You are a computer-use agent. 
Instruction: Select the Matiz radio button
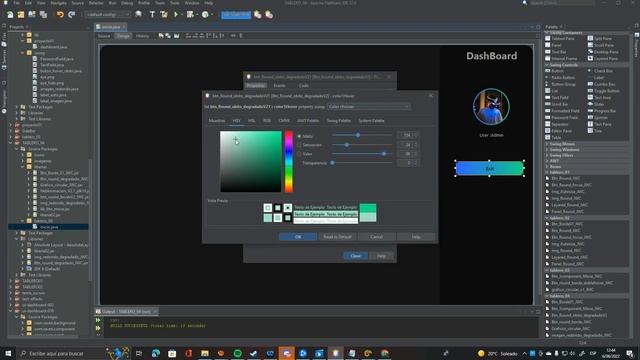pos(299,136)
